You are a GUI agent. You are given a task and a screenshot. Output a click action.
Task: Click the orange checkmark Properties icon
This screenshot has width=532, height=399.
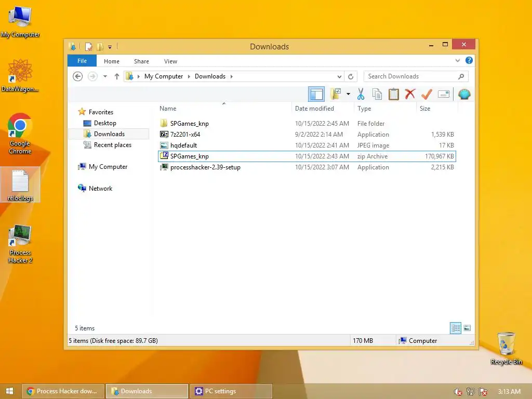(x=427, y=94)
